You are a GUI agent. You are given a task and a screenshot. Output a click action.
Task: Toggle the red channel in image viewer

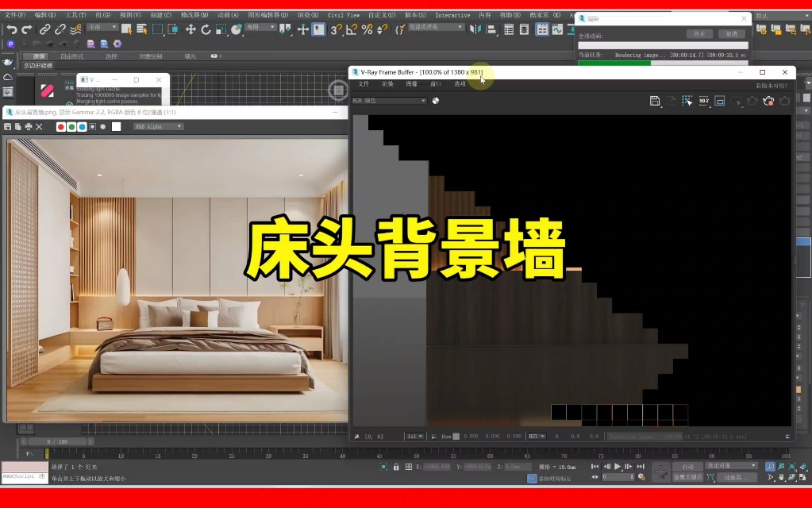(60, 127)
